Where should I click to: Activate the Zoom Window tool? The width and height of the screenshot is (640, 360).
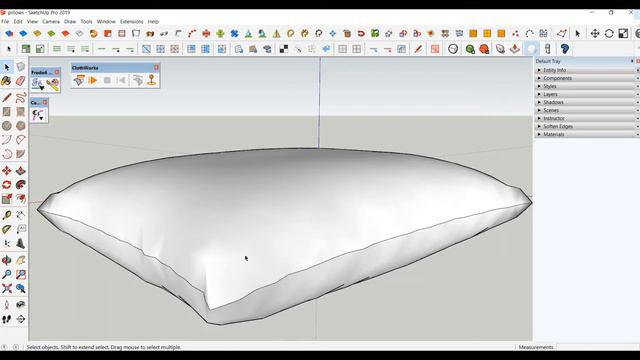20,274
